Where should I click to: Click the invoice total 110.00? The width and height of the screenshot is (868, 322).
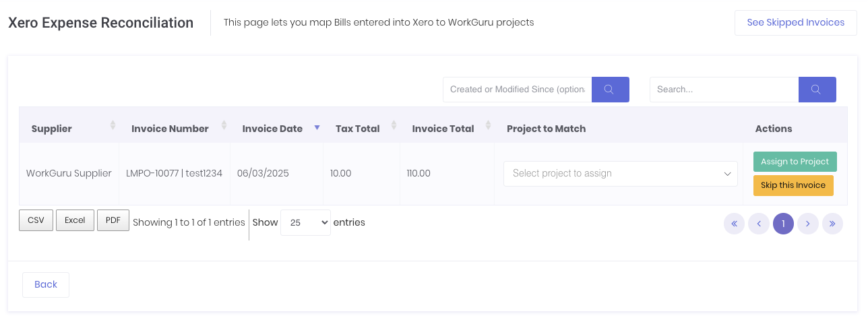click(x=418, y=173)
